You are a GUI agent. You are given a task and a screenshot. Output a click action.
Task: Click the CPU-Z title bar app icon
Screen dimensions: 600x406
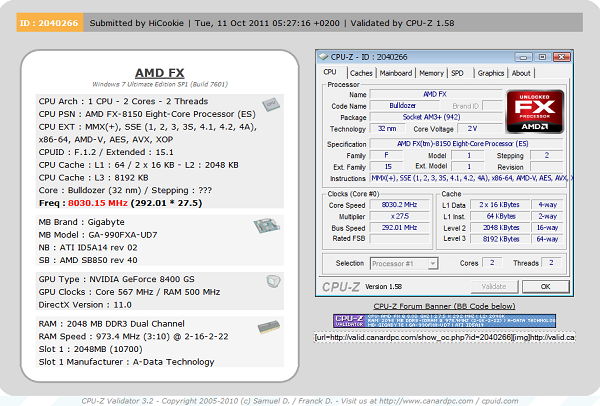[324, 57]
